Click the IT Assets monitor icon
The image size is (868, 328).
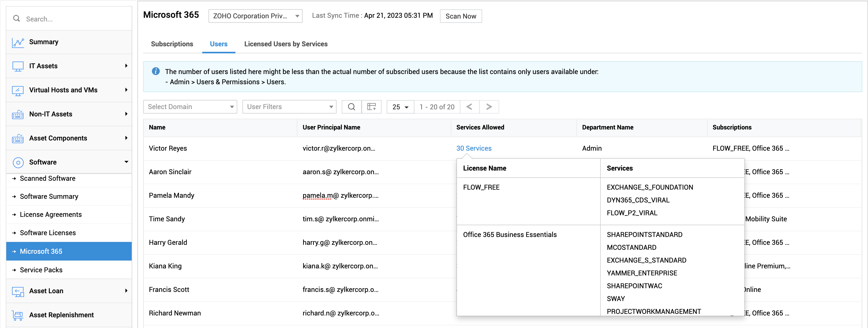point(18,66)
